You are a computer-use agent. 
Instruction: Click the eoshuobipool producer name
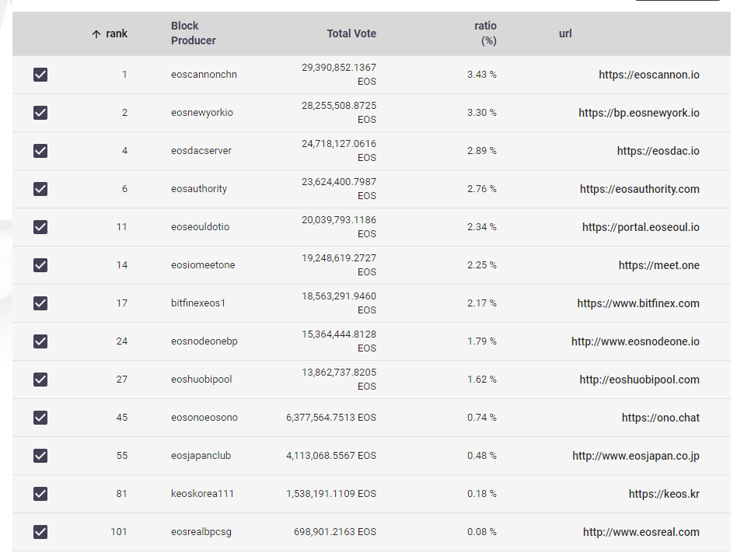point(201,380)
